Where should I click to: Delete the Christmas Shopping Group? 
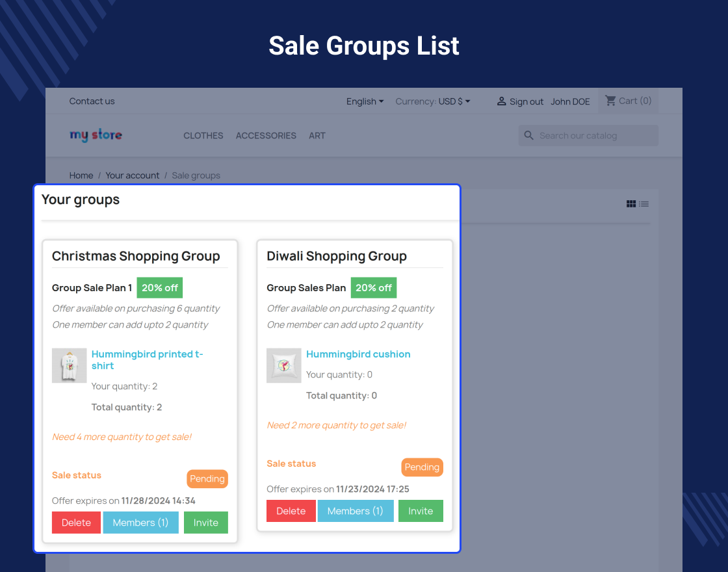(76, 523)
